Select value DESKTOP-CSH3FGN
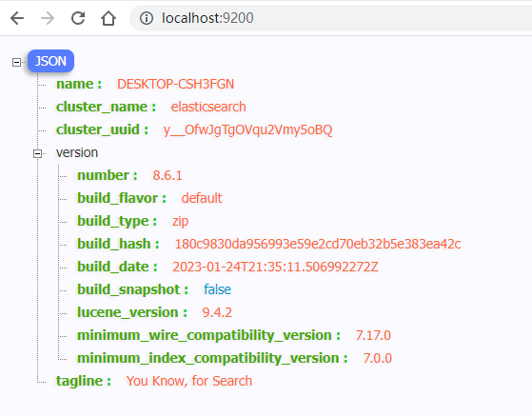 click(175, 84)
